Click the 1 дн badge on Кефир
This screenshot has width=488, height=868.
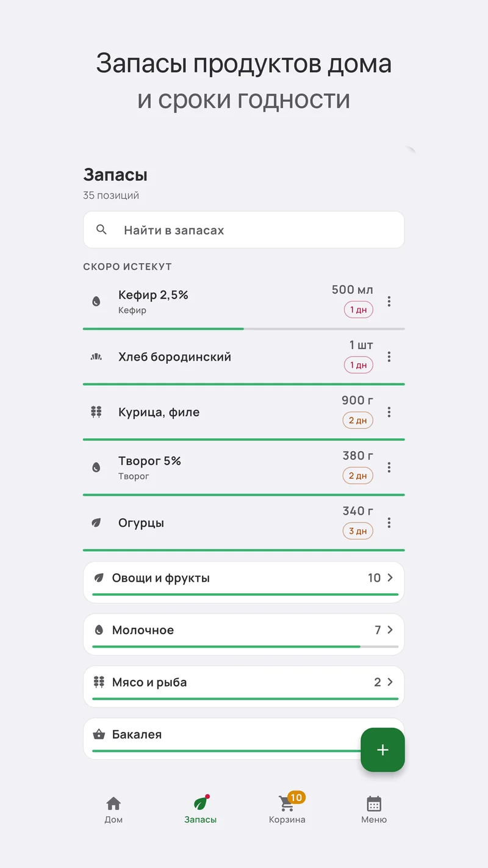click(358, 309)
